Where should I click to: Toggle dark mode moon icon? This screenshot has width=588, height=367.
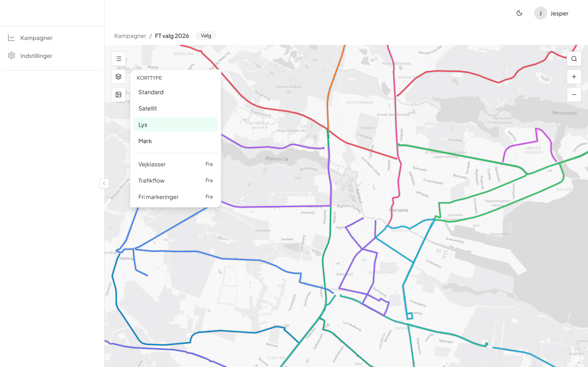click(x=519, y=13)
